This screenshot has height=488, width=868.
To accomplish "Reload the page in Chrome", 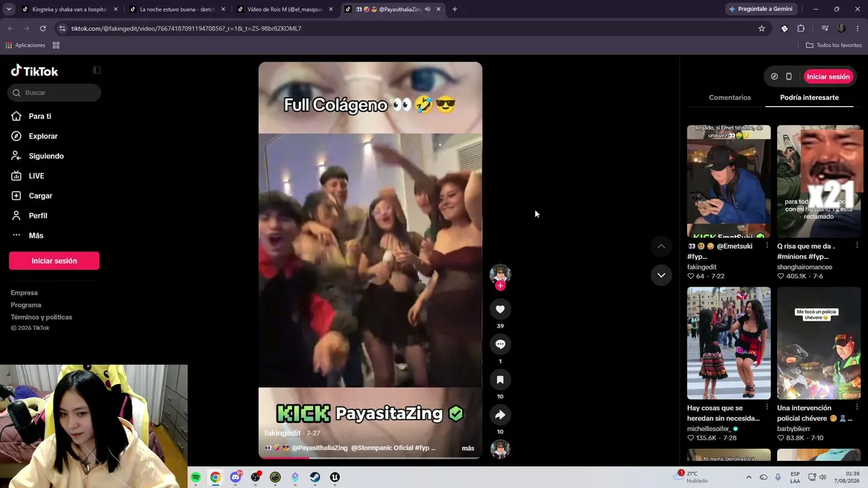I will 43,28.
